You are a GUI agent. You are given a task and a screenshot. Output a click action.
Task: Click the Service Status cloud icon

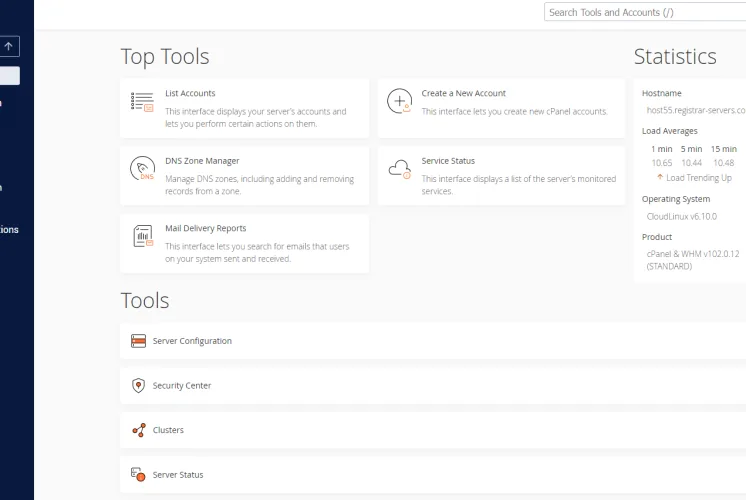point(400,169)
